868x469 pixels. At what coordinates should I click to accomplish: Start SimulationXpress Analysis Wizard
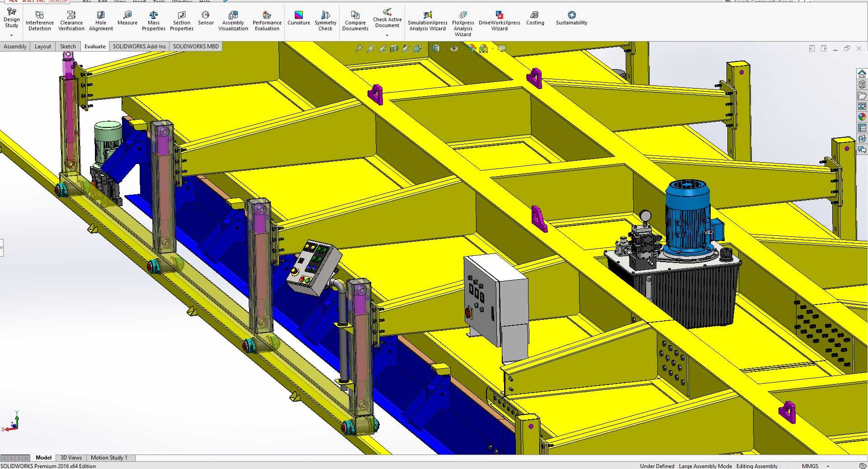click(x=427, y=21)
